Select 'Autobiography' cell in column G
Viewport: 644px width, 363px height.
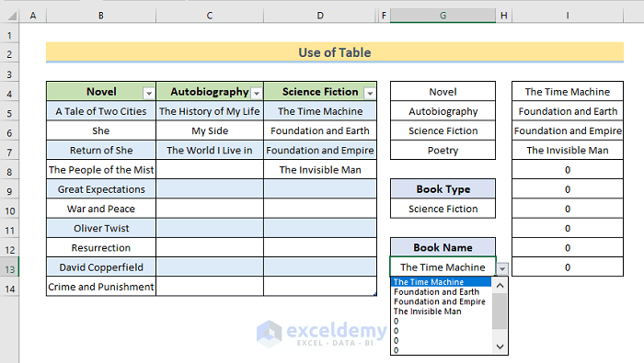[x=443, y=111]
